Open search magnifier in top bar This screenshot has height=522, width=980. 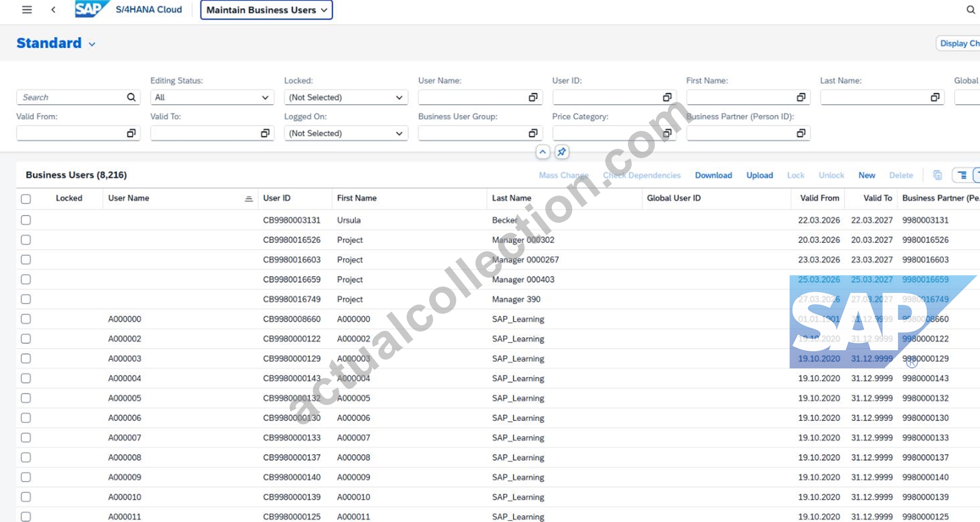tap(970, 10)
